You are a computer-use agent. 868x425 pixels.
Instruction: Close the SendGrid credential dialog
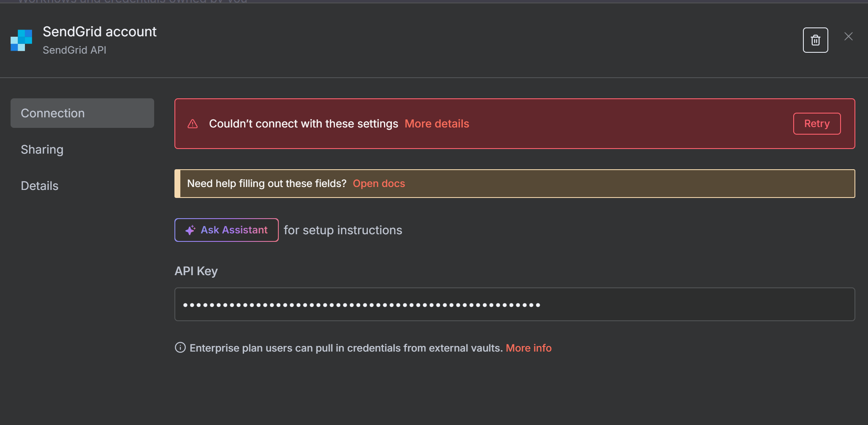pos(848,37)
